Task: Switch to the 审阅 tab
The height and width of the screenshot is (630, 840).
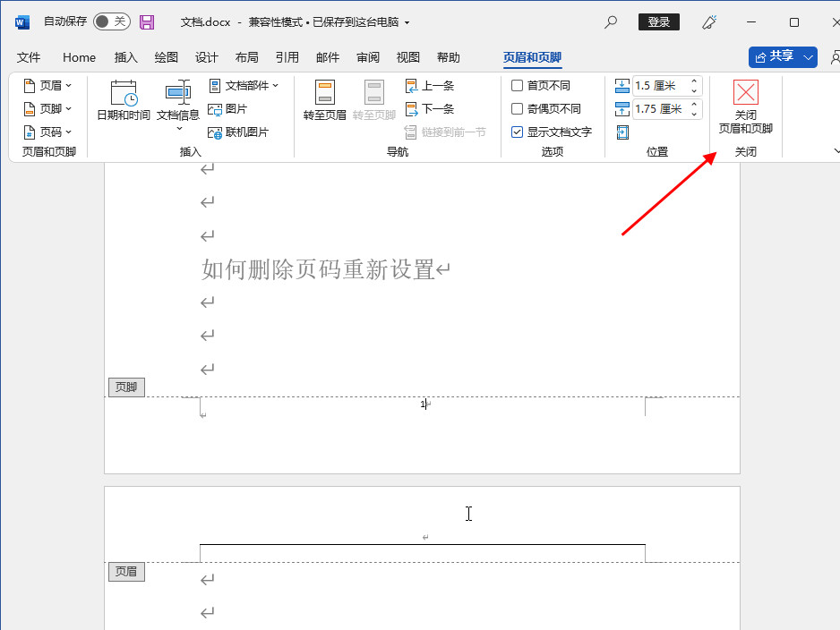Action: pos(368,57)
